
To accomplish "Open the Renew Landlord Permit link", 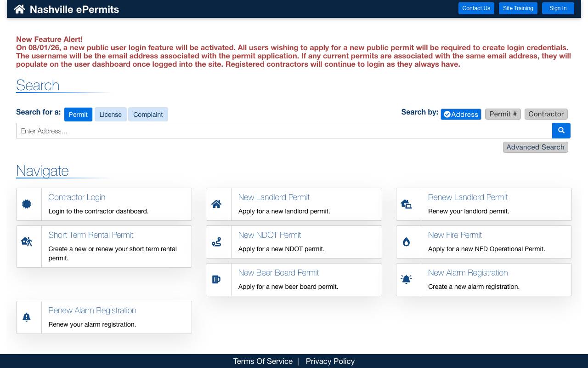I will click(x=468, y=197).
